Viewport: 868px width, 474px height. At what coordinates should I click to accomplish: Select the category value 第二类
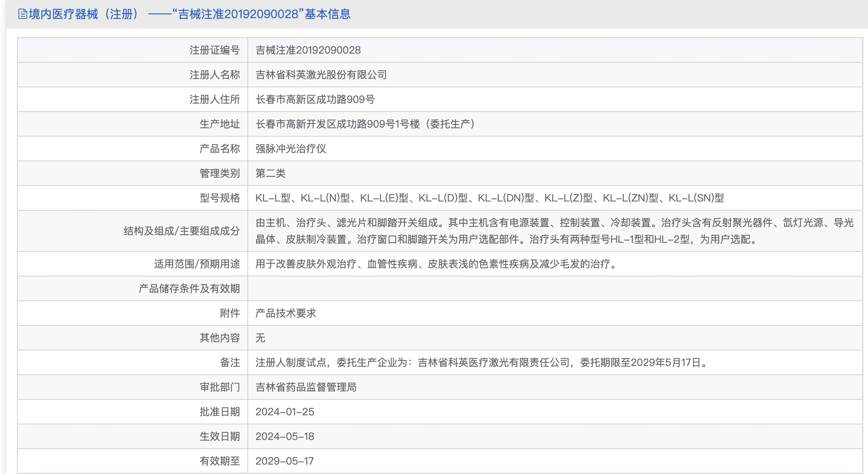coord(270,173)
